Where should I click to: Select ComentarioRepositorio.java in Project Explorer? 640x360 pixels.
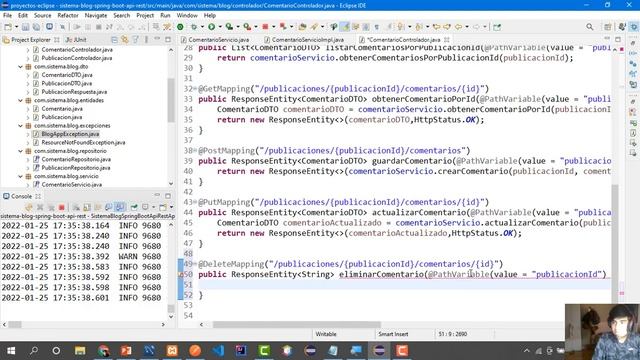76,159
